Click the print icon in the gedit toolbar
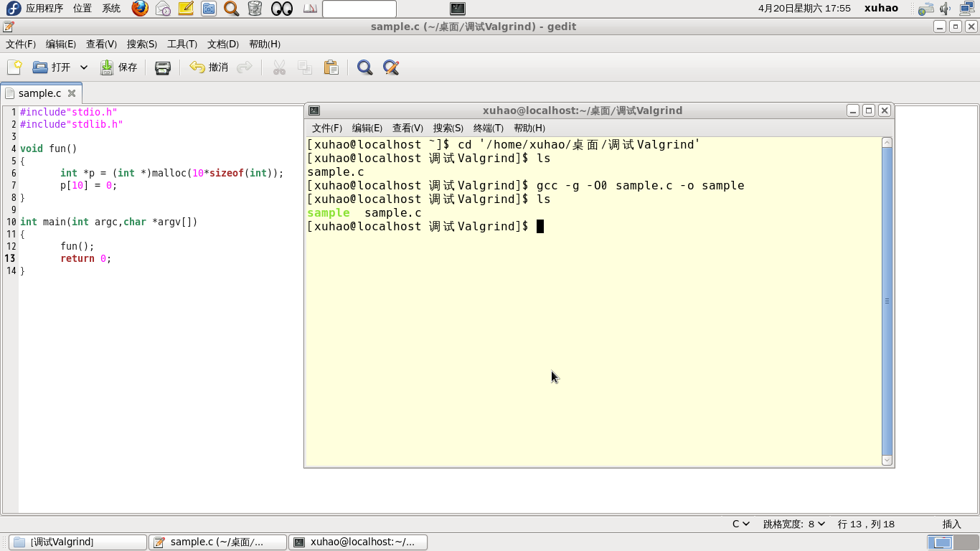 (163, 67)
